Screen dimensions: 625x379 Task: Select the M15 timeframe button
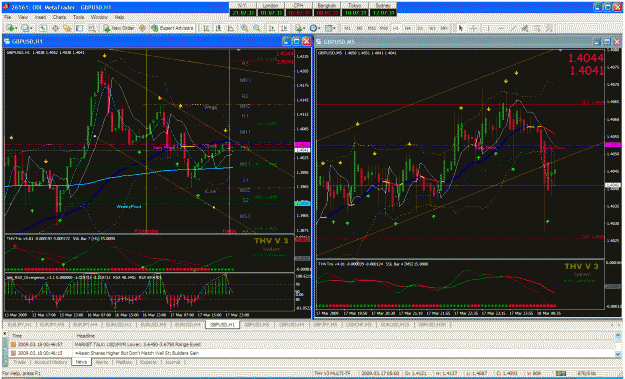tap(371, 28)
